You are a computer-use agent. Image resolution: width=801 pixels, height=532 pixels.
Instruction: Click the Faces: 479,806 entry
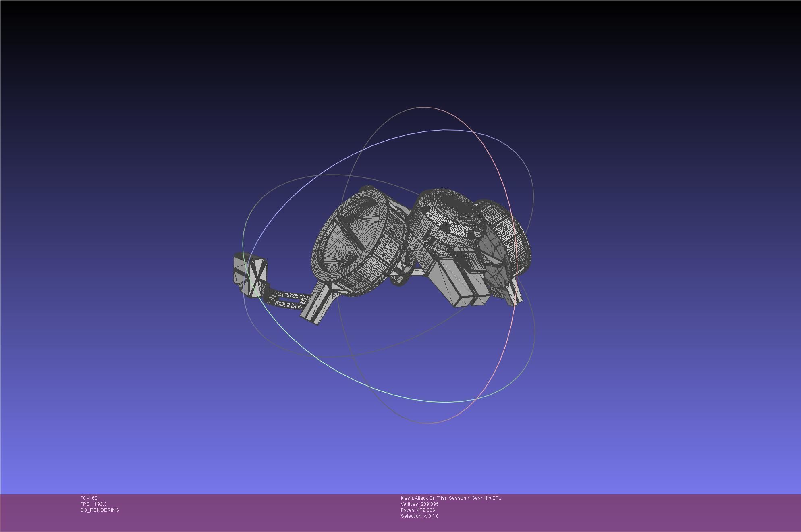pyautogui.click(x=418, y=510)
